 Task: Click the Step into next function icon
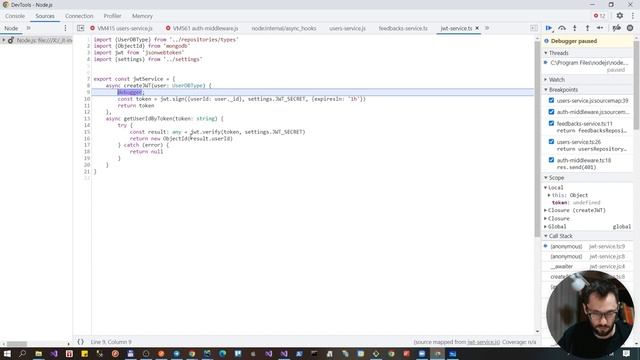tap(575, 28)
